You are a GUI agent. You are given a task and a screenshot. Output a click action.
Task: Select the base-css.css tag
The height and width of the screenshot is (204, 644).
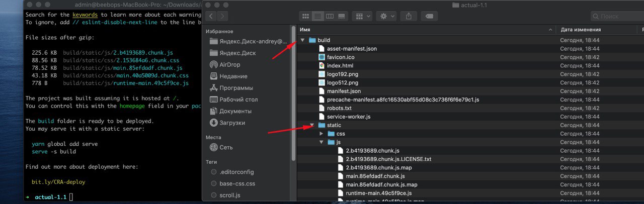232,183
